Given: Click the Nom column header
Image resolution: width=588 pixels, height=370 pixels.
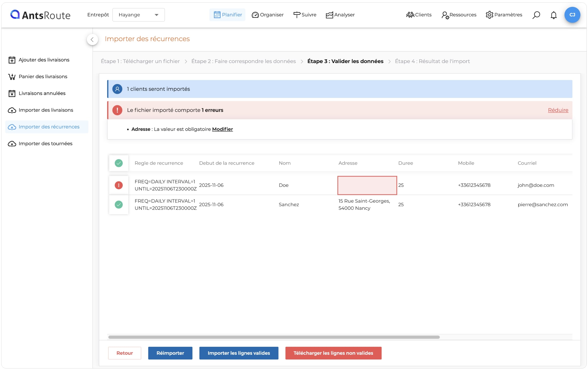Looking at the screenshot, I should point(285,163).
